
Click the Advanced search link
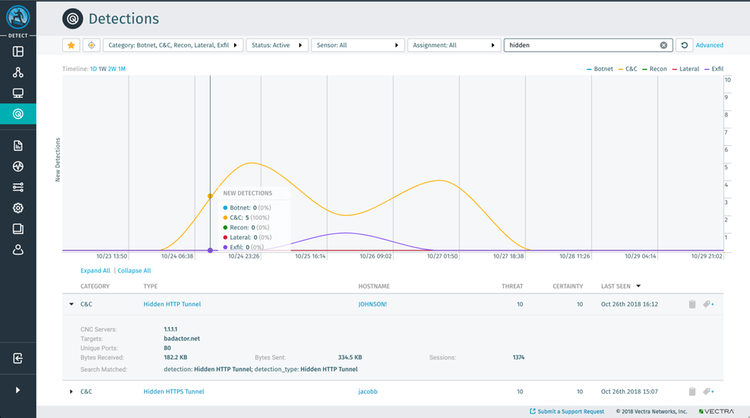click(709, 45)
